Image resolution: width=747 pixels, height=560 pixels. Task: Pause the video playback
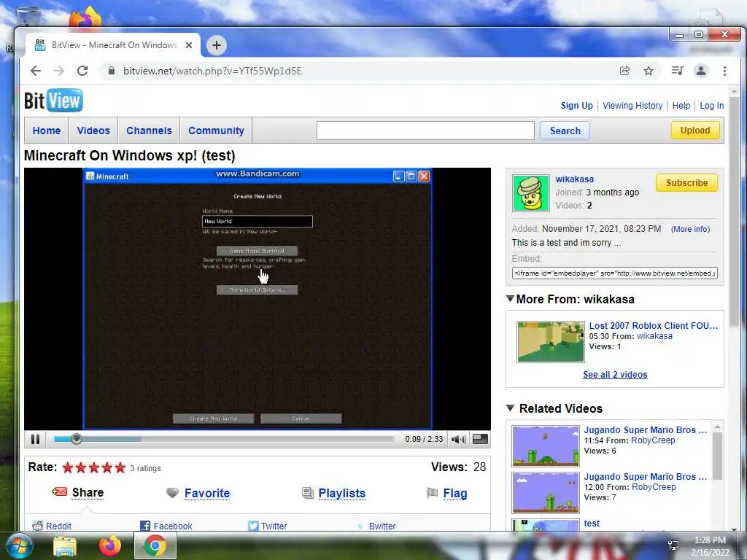coord(35,439)
